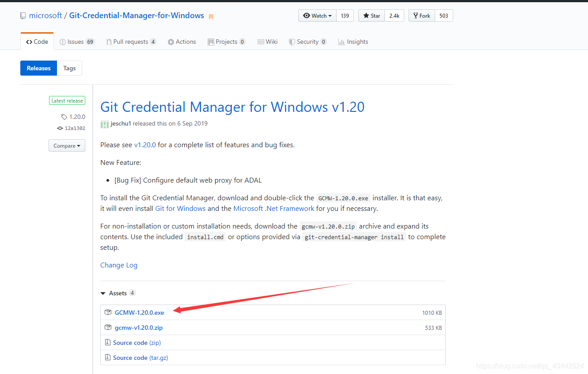
Task: View the 2.4k stargazers count
Action: pos(394,15)
